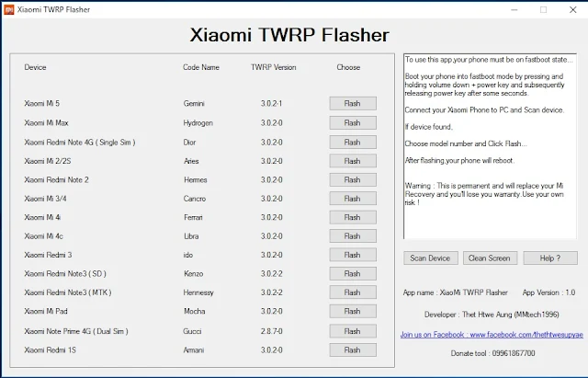Screen dimensions: 588x378
Task: Select the Gemini code name
Action: pyautogui.click(x=194, y=104)
